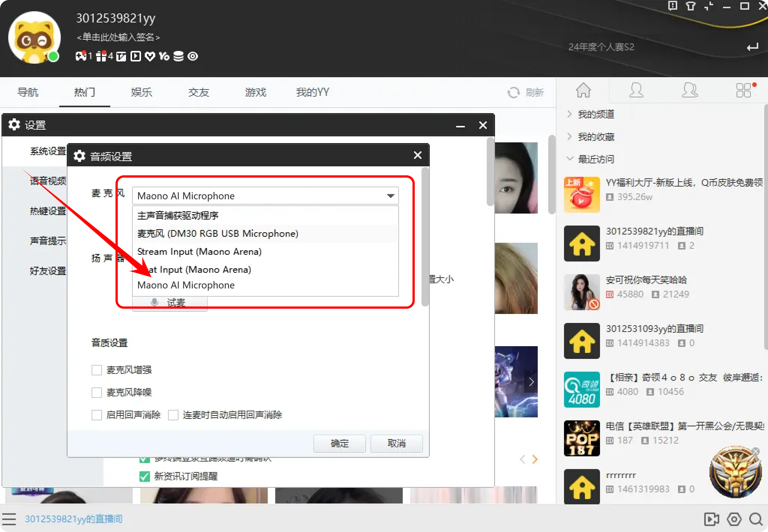This screenshot has width=768, height=532.
Task: Click next arrow on game banner thumbnail
Action: click(x=531, y=382)
